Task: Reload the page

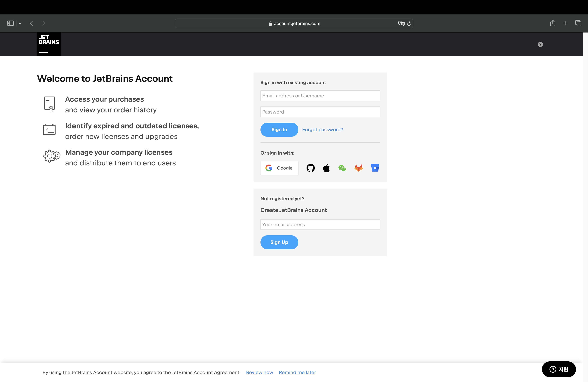Action: tap(409, 23)
